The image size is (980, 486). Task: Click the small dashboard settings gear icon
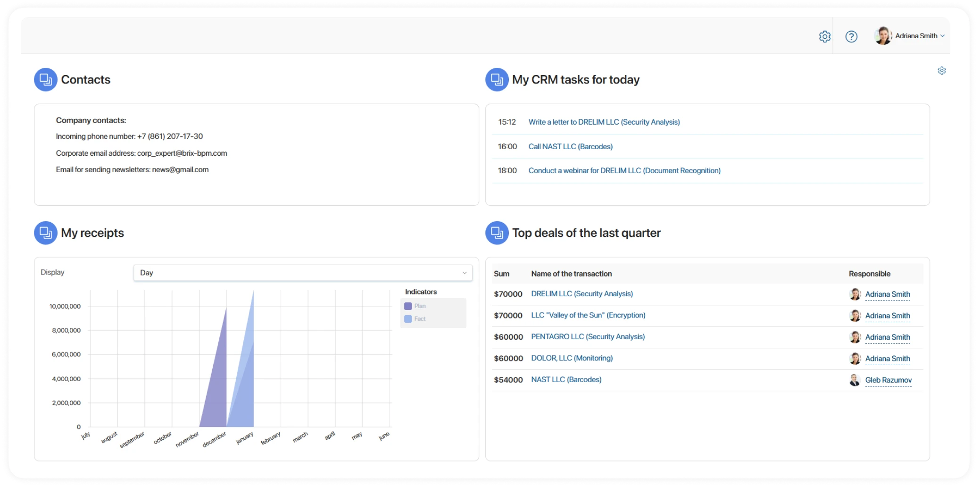pyautogui.click(x=941, y=71)
